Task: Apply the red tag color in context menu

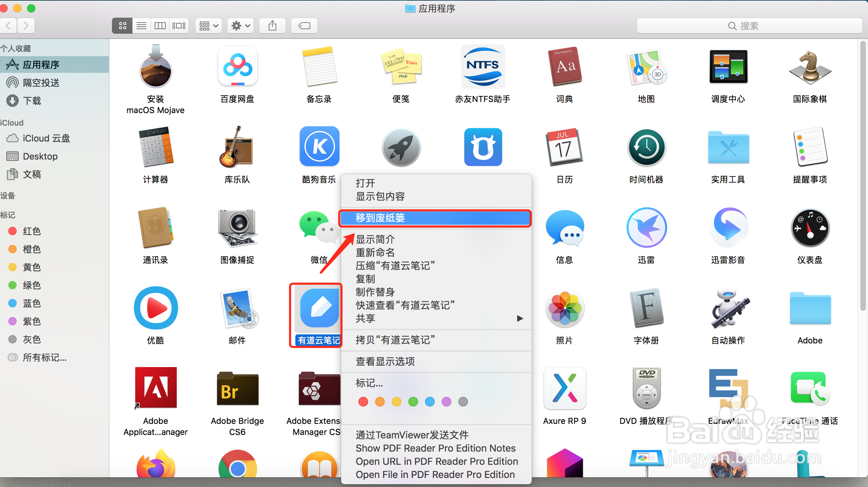Action: tap(363, 402)
